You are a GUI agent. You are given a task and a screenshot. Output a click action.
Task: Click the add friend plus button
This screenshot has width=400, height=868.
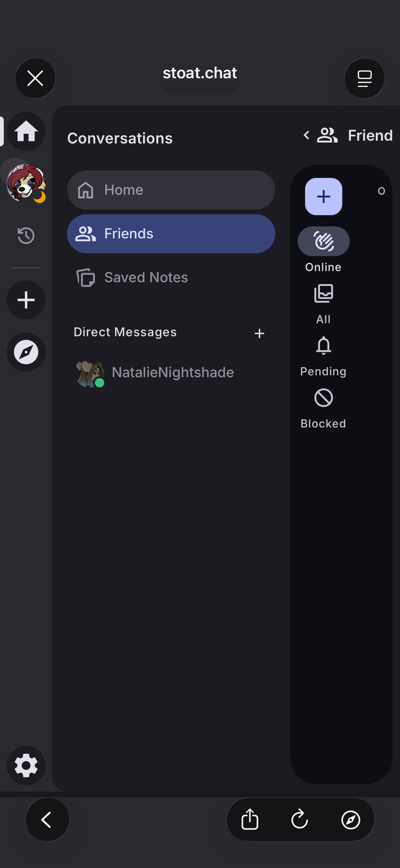(x=323, y=197)
